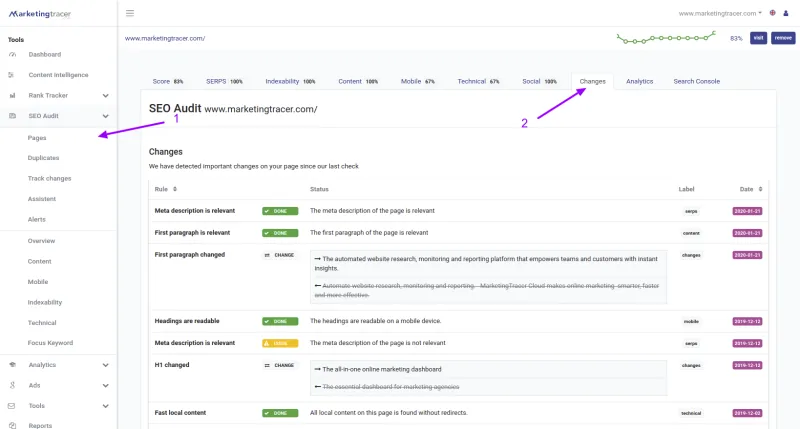The image size is (800, 429).
Task: Expand the Analytics sidebar chevron
Action: click(x=105, y=365)
